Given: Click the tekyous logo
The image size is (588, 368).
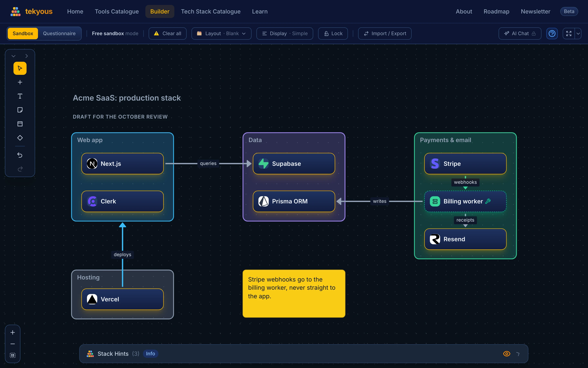Looking at the screenshot, I should click(x=32, y=11).
